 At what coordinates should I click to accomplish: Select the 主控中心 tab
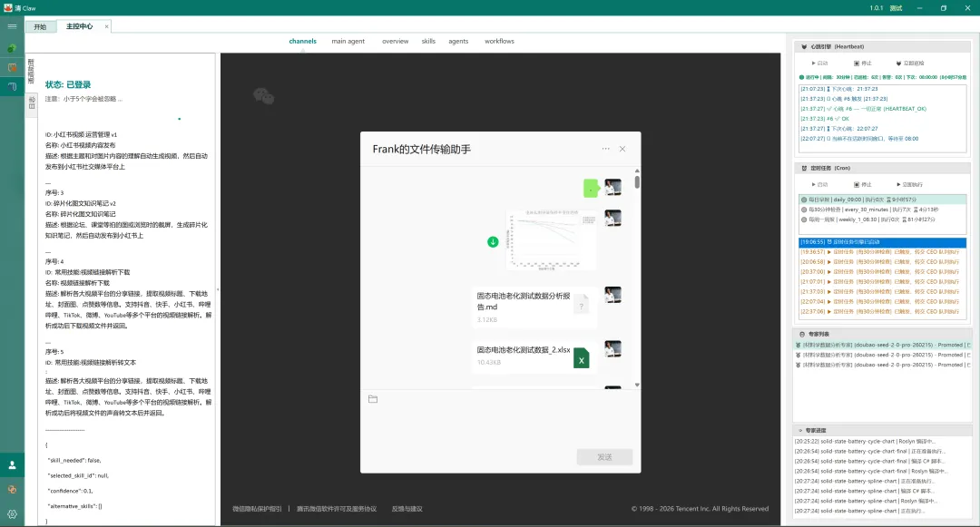point(79,26)
